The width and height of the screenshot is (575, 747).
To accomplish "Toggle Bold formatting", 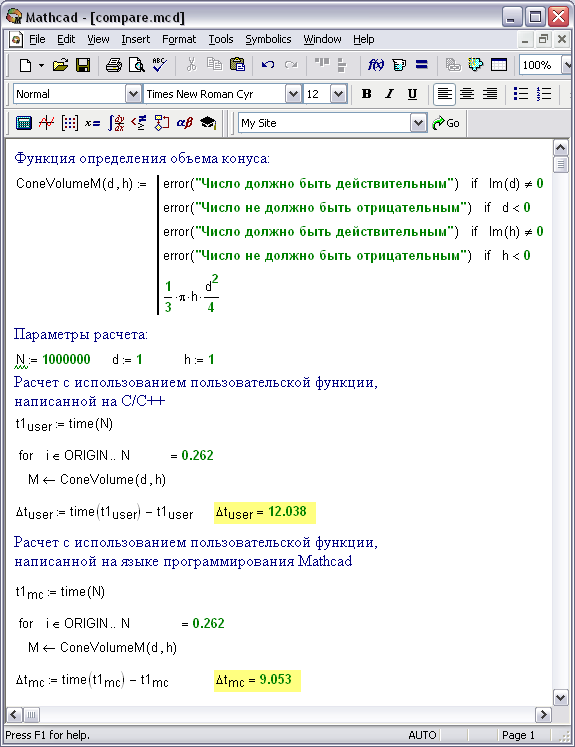I will [366, 94].
